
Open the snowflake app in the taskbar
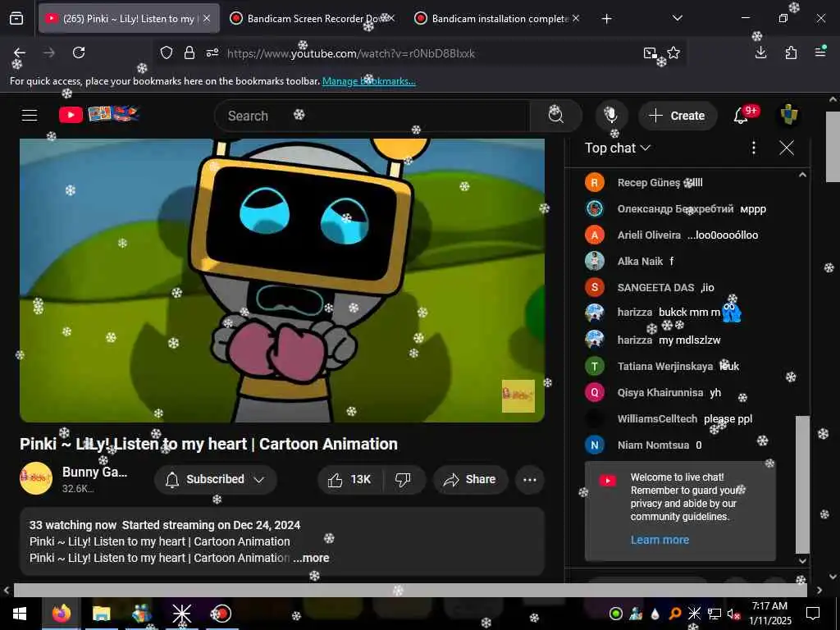181,614
